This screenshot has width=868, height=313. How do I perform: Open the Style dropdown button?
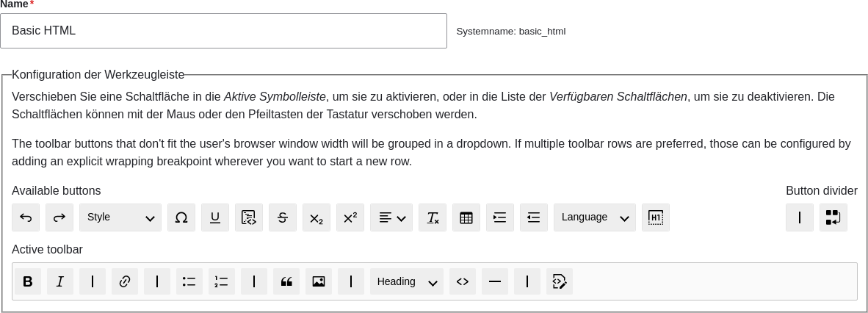[x=120, y=217]
